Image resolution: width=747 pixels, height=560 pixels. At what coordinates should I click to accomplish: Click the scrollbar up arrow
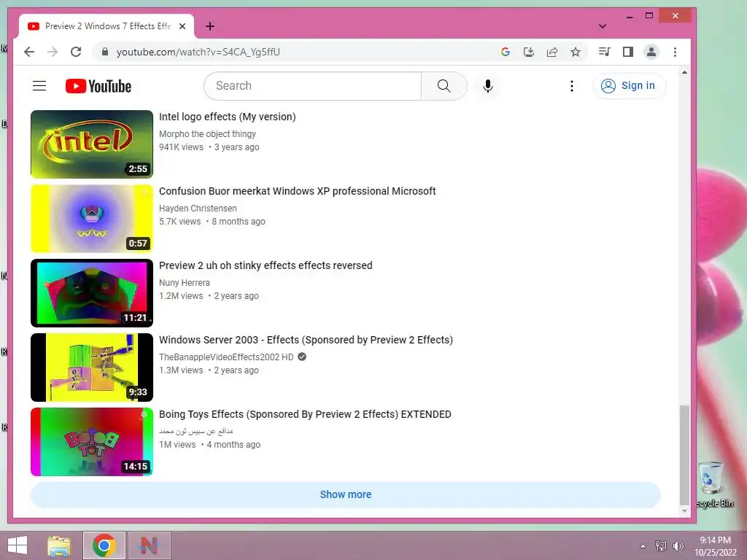click(684, 72)
